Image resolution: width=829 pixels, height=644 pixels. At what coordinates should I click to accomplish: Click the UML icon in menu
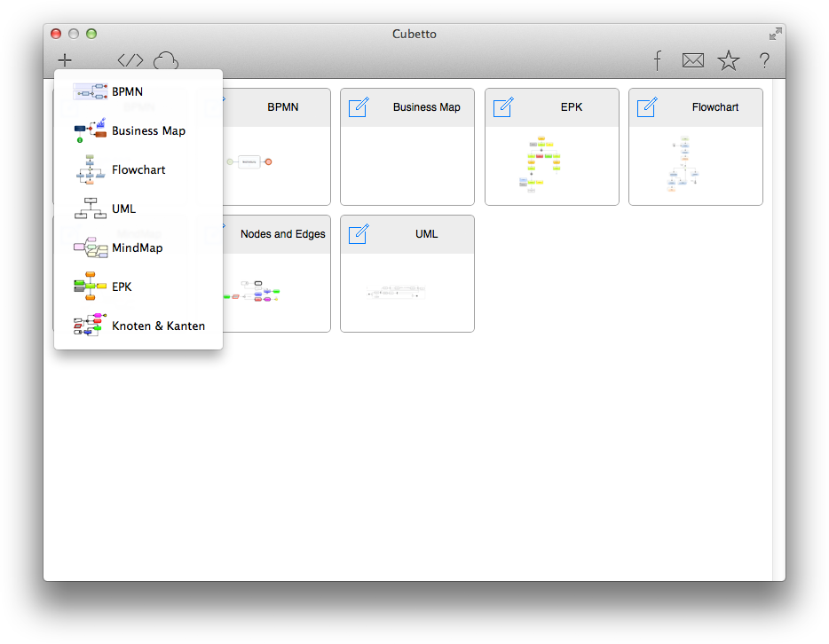click(x=91, y=208)
